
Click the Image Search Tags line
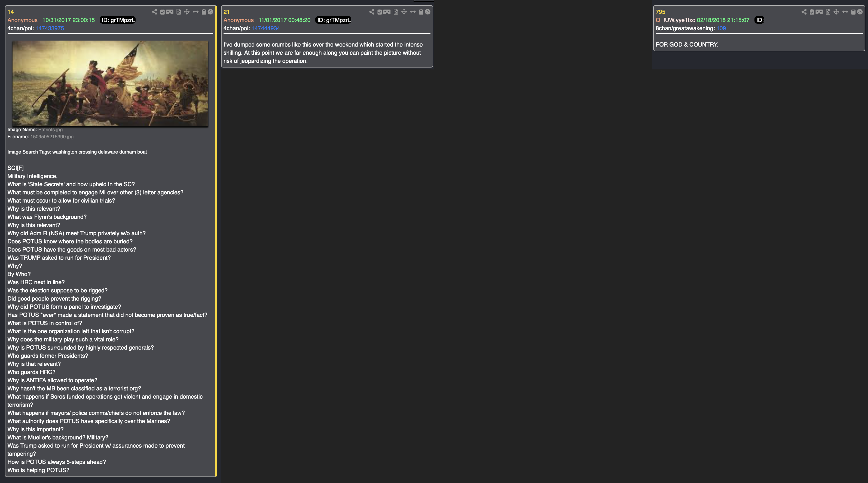(77, 152)
